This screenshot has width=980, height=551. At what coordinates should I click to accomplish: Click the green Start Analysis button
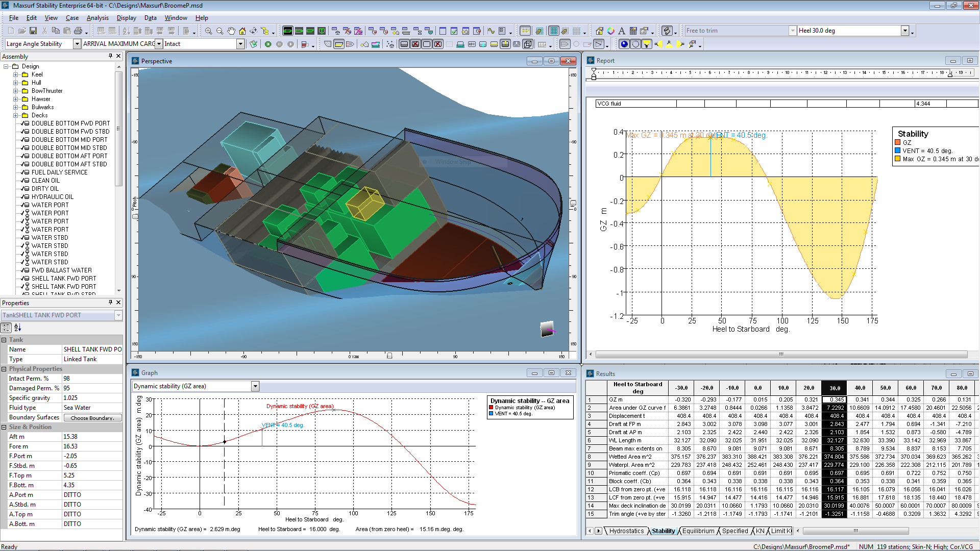(x=268, y=44)
